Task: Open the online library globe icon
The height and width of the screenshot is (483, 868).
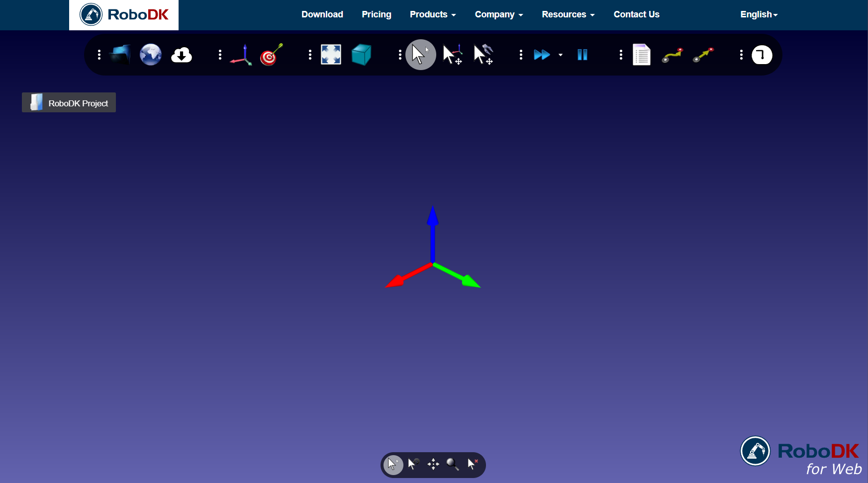Action: (x=151, y=55)
